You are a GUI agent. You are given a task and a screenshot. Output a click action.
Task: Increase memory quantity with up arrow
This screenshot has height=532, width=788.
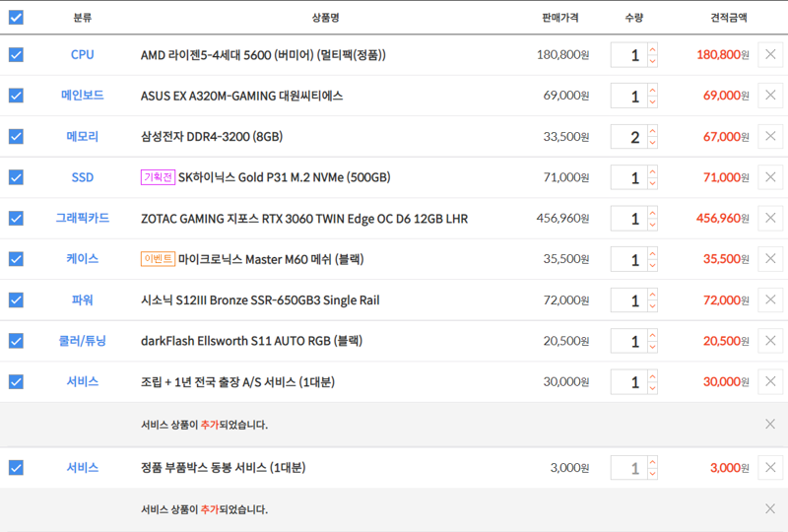point(652,131)
